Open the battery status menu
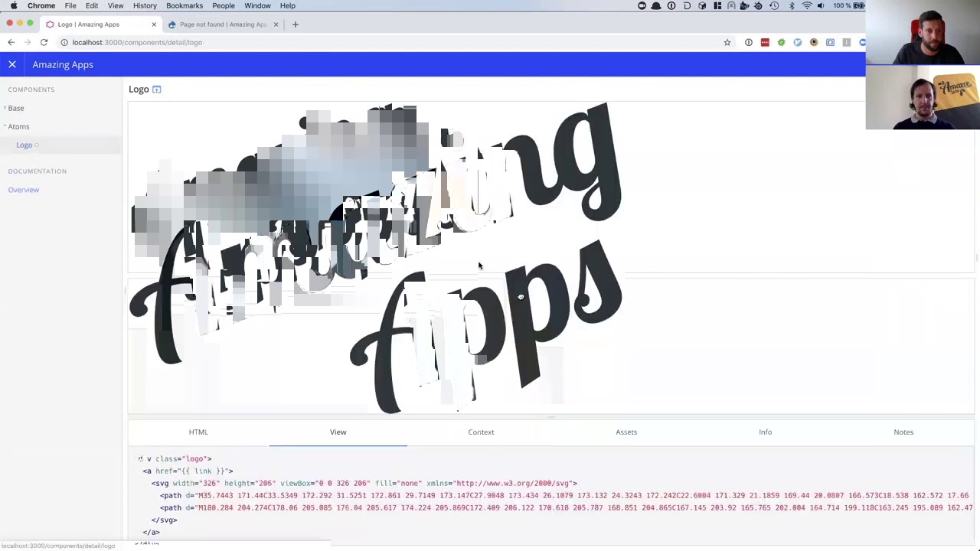This screenshot has width=980, height=551. 848,5
